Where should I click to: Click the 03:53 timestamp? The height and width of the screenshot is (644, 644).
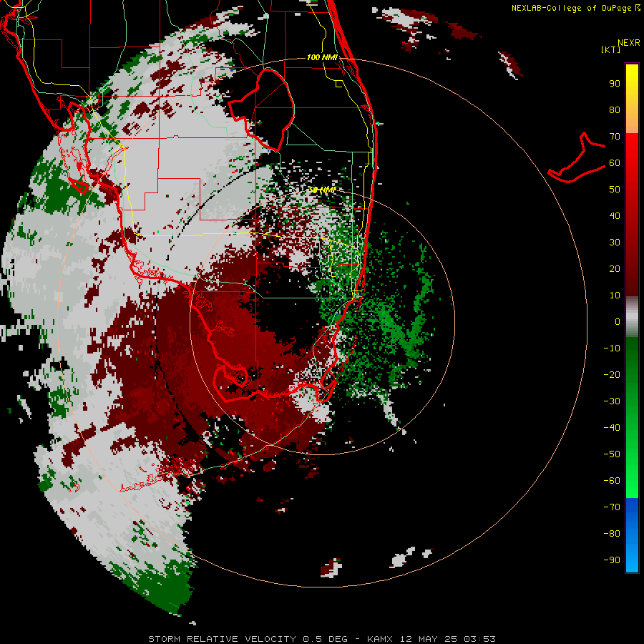coord(479,639)
